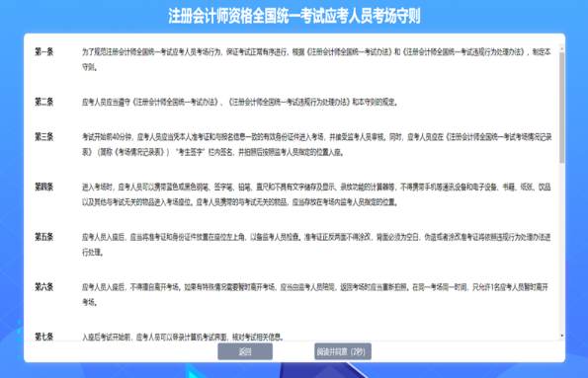This screenshot has height=378, width=588.
Task: Click the page title 注册会计师资格全国统一考试应考人员考场守则
Action: coord(294,16)
